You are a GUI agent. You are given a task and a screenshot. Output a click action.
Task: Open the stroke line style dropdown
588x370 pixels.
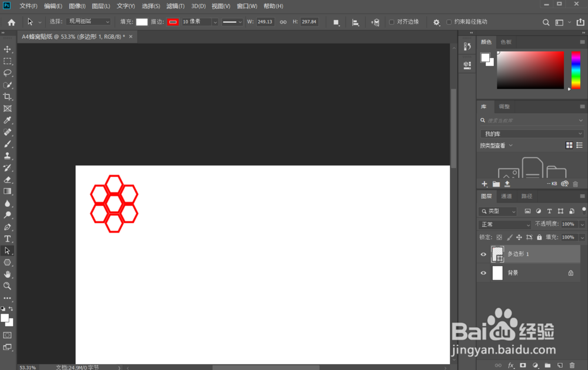click(232, 22)
